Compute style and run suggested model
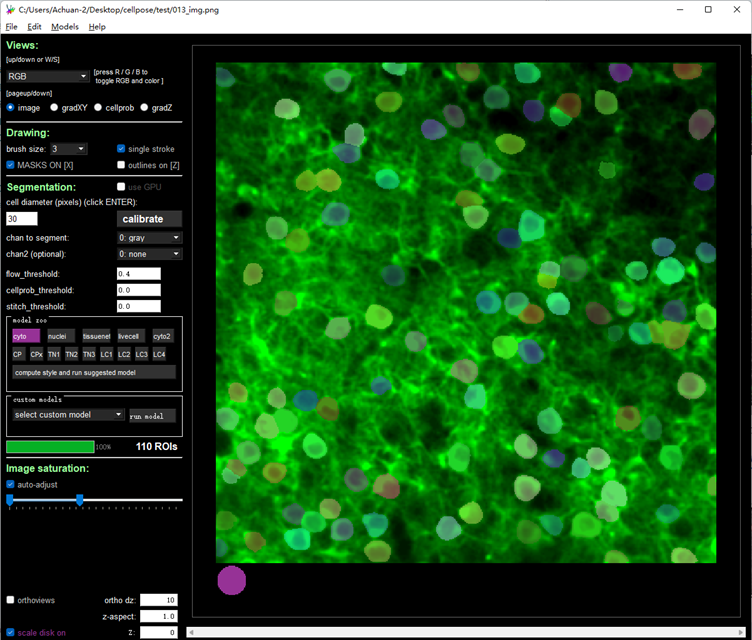Viewport: 752px width, 640px height. (93, 372)
